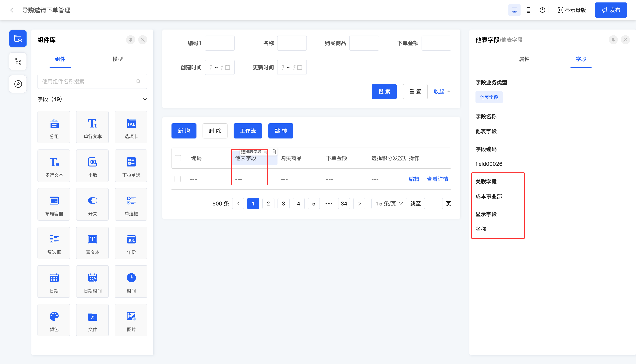Pick the 开关 switch component
Screen dimensions: 636x364
92,204
